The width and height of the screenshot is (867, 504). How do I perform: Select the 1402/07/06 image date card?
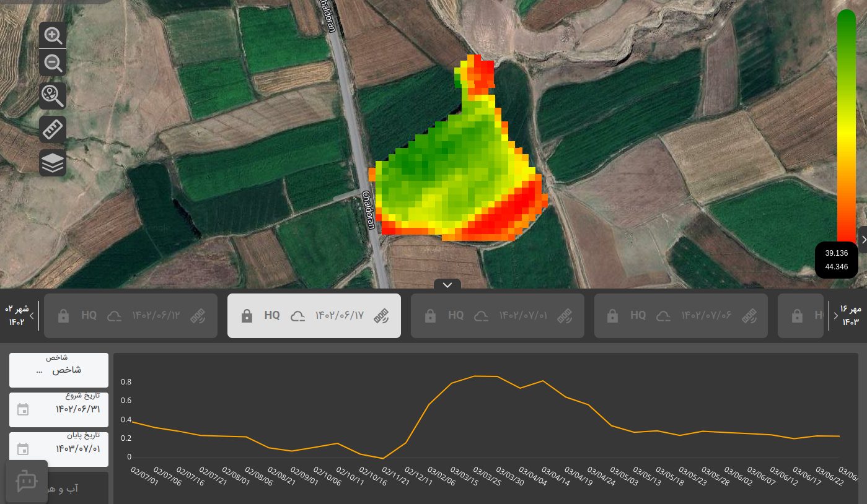click(681, 316)
